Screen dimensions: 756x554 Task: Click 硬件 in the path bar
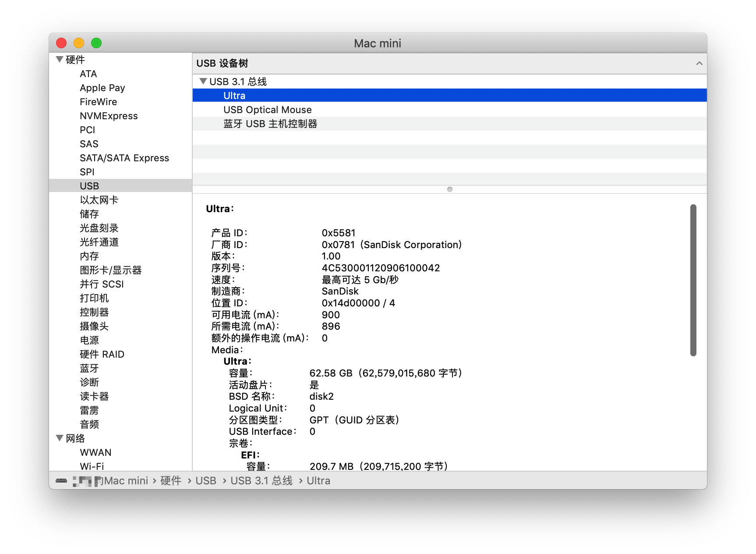171,481
